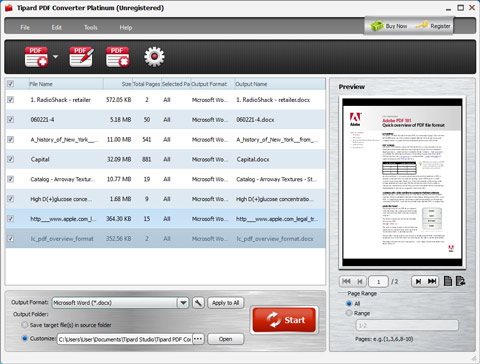This screenshot has width=480, height=364.
Task: Select the Range page range radio
Action: (349, 313)
